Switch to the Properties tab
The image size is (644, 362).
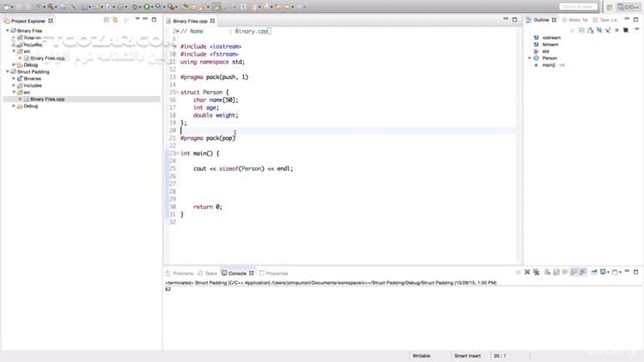(276, 273)
